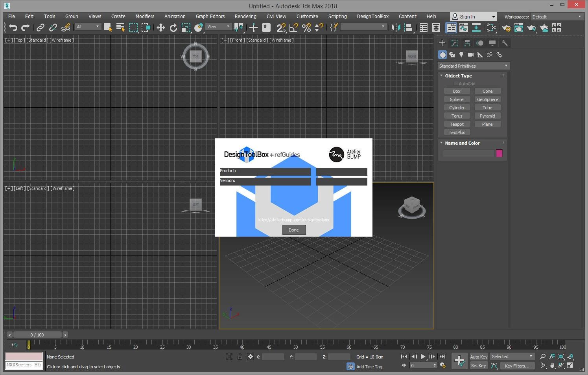Screen dimensions: 588x375
Task: Click the Align tool icon
Action: click(x=409, y=28)
